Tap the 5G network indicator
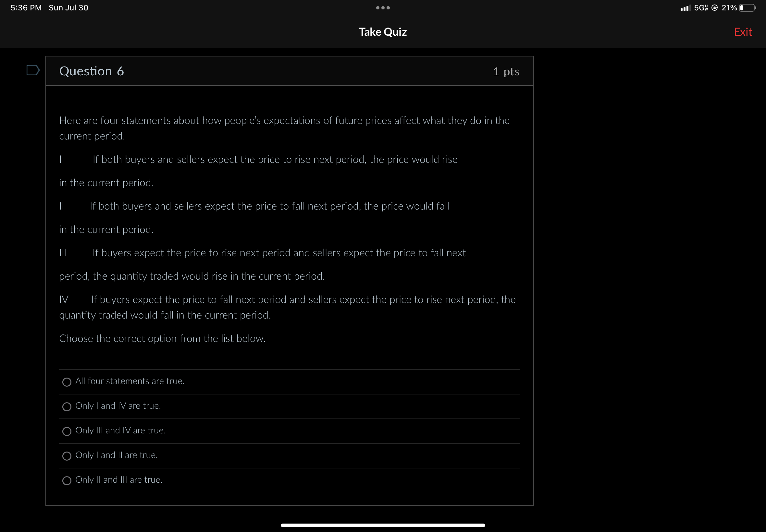Image resolution: width=766 pixels, height=532 pixels. [701, 8]
